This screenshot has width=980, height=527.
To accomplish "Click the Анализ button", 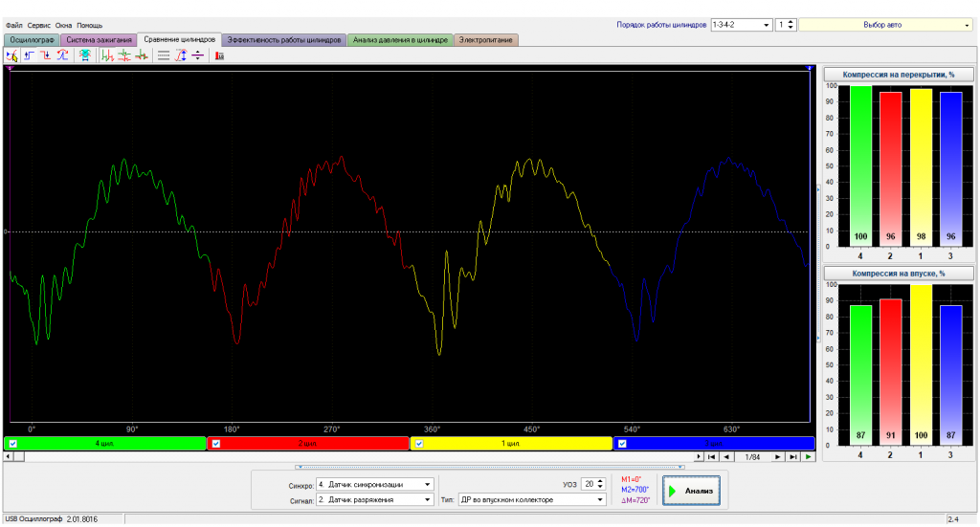I will [x=691, y=491].
